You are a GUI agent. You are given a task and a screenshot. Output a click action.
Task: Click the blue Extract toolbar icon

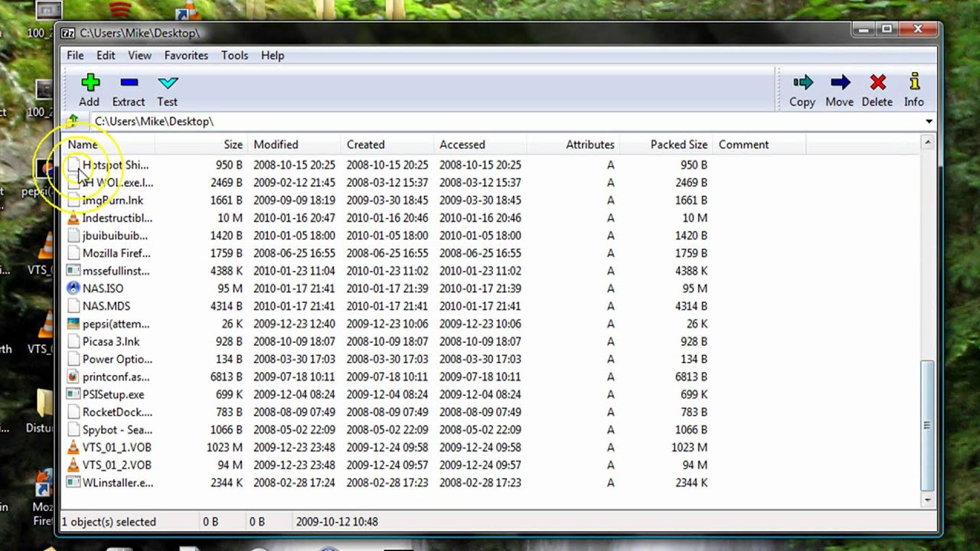(129, 83)
